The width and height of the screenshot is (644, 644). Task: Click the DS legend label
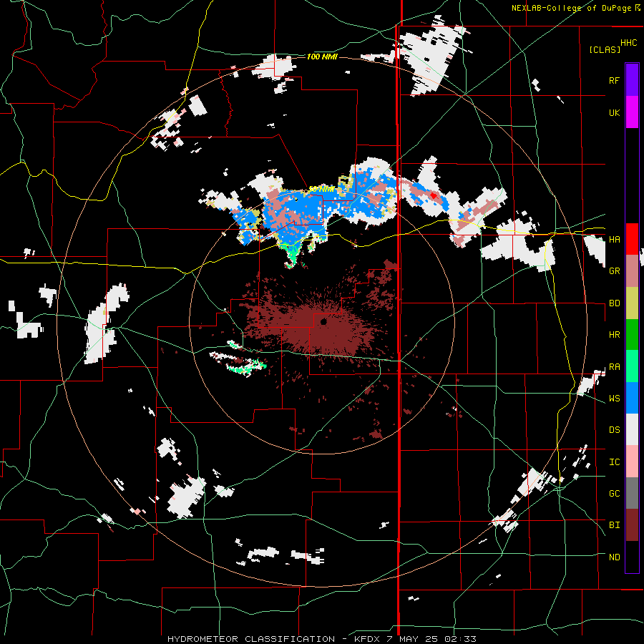coord(614,430)
